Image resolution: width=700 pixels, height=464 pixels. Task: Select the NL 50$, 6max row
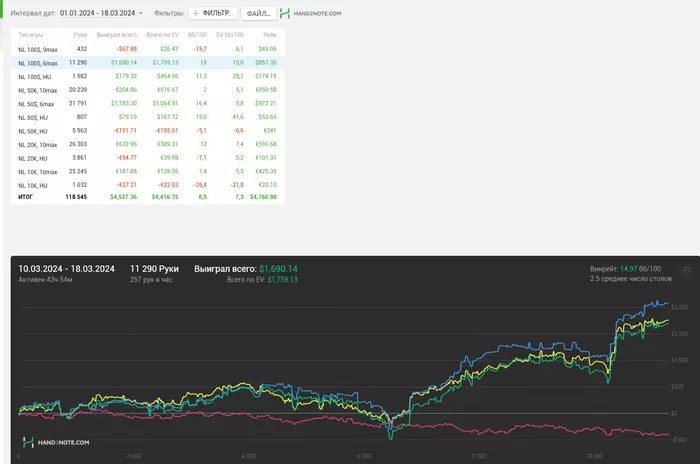(x=147, y=104)
